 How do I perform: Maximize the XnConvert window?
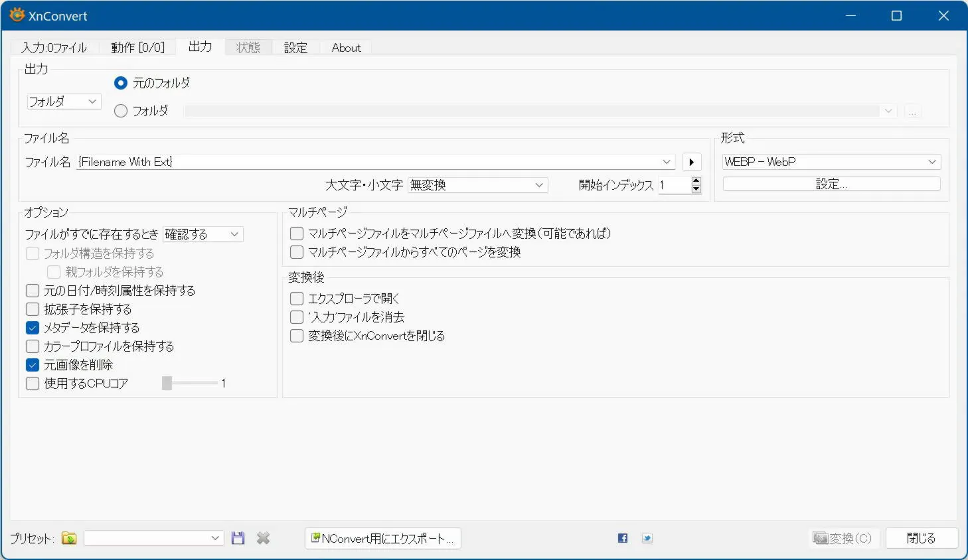click(896, 16)
